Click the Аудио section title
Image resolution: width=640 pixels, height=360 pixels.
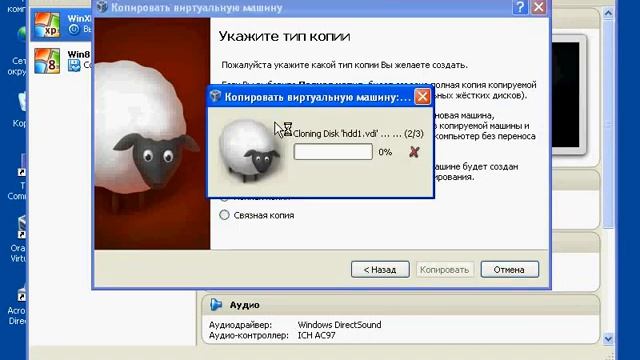(244, 305)
